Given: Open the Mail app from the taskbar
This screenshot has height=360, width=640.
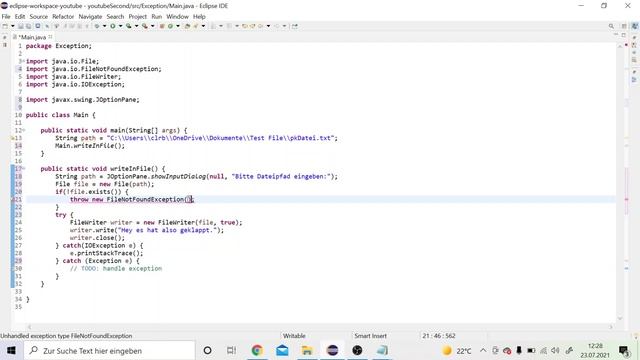Looking at the screenshot, I should tap(282, 351).
